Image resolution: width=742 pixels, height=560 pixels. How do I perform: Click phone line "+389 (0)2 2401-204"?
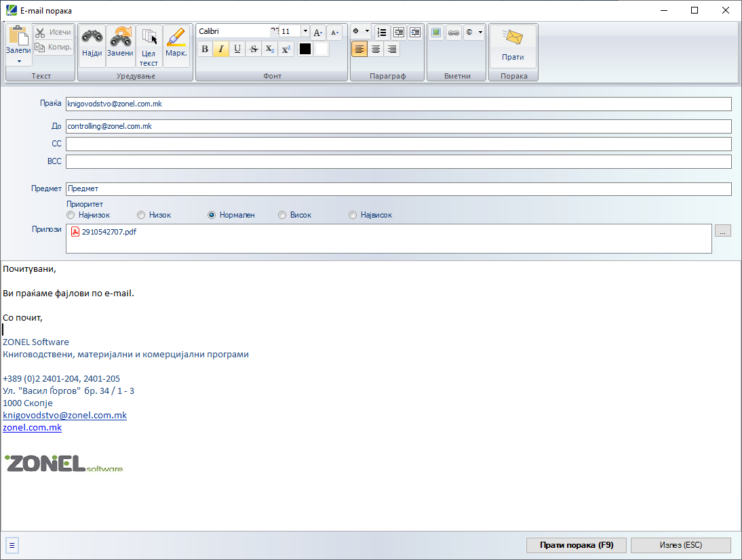(x=41, y=379)
